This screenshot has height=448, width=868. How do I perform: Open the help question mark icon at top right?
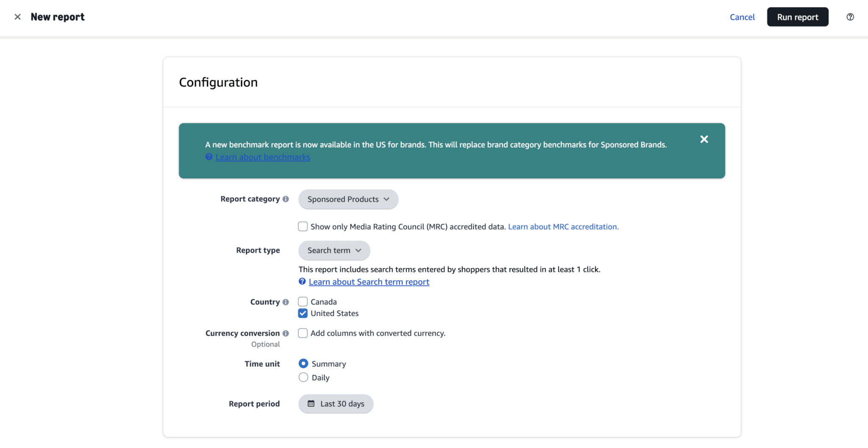[850, 17]
